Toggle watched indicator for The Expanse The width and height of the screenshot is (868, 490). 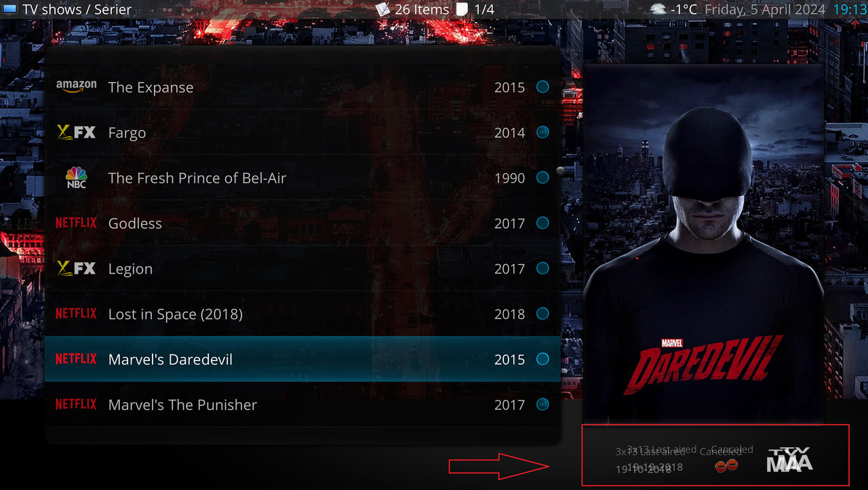pos(542,87)
